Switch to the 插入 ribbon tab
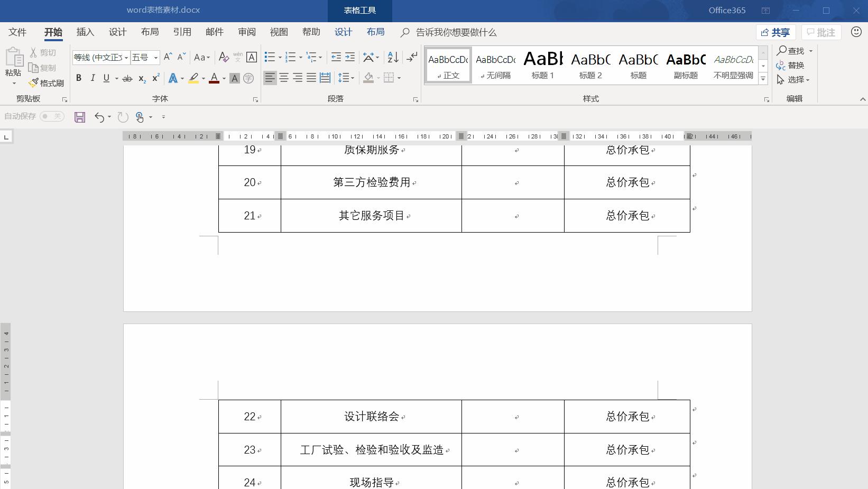The width and height of the screenshot is (868, 489). pos(85,32)
